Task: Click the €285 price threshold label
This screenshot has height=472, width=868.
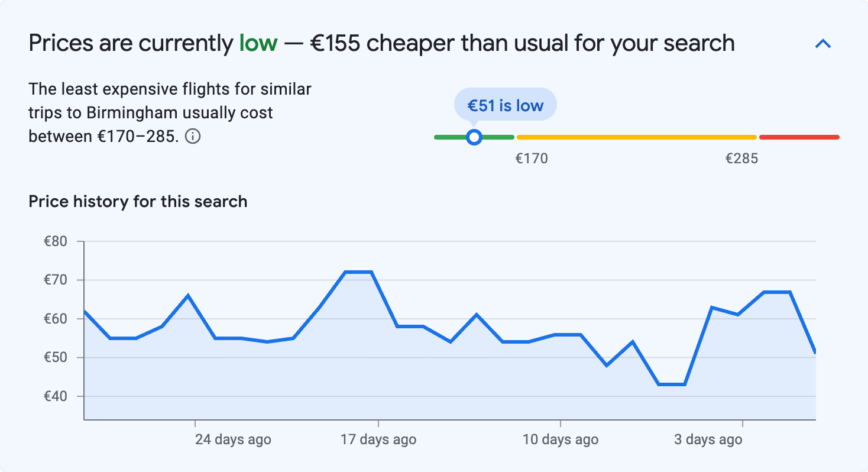Action: coord(741,158)
